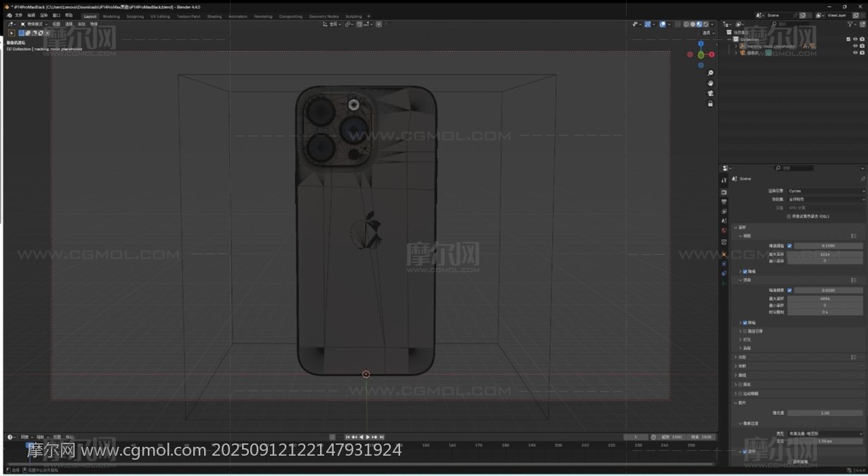Open global transform orientation dropdown

click(332, 24)
